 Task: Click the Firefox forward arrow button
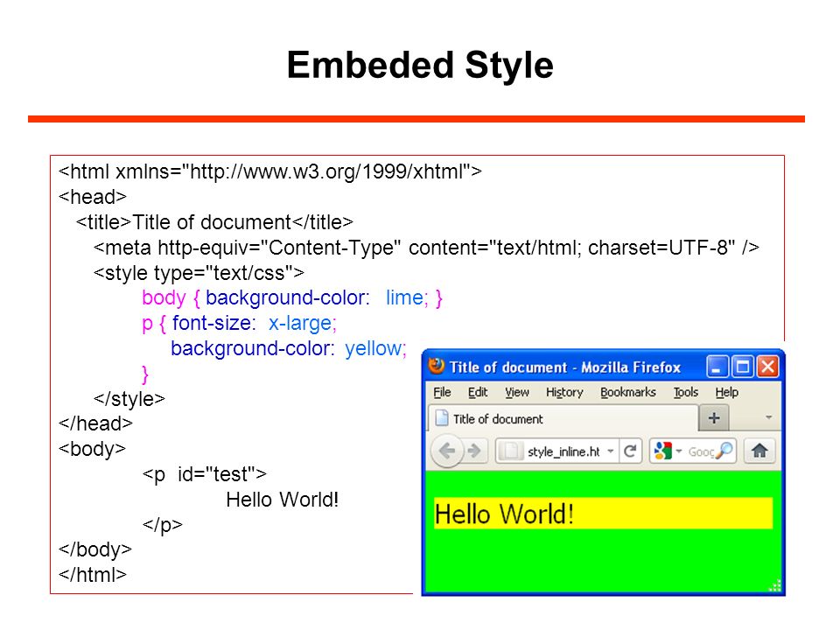[474, 451]
